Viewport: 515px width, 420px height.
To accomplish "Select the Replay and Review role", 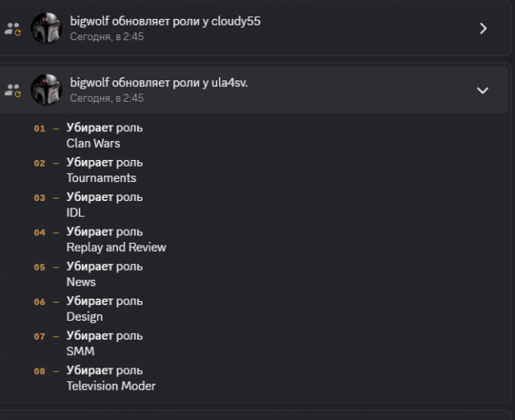I will [x=116, y=247].
